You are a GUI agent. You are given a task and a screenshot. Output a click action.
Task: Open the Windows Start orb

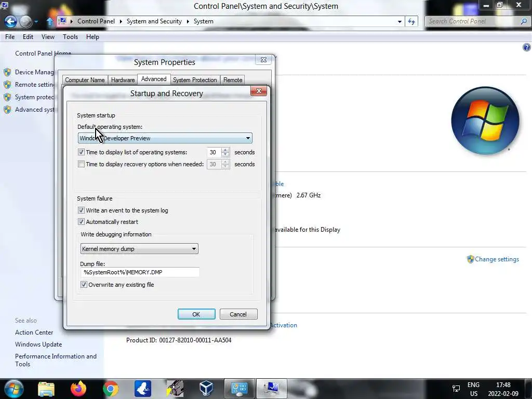(x=14, y=389)
